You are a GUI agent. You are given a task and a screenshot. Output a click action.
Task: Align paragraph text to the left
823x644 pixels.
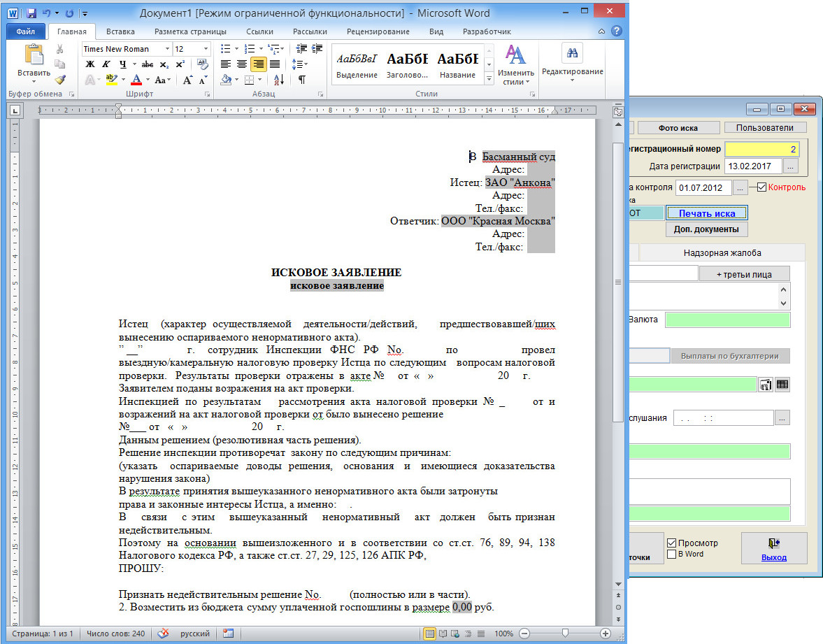tap(226, 64)
